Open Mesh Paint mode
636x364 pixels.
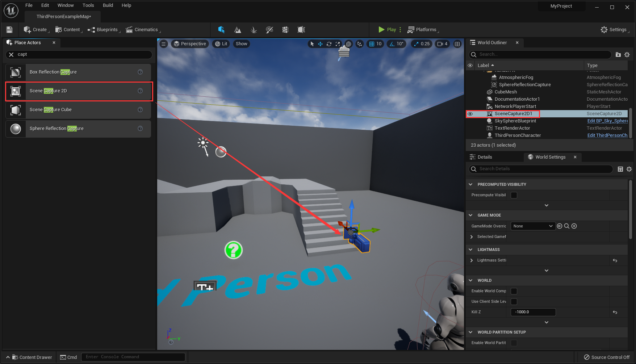click(x=269, y=30)
